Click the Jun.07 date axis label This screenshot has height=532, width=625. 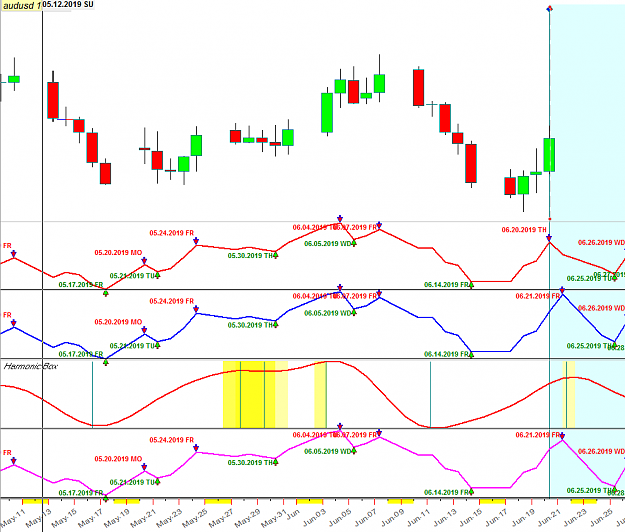coord(365,517)
